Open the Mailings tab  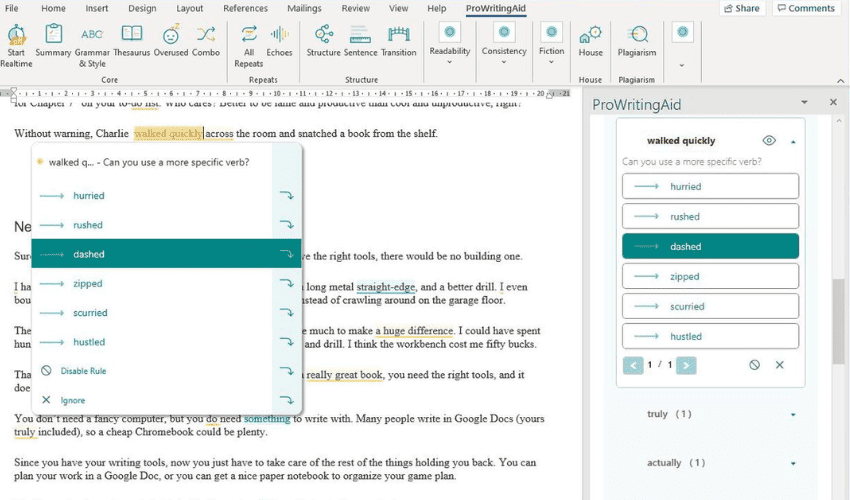(x=304, y=8)
